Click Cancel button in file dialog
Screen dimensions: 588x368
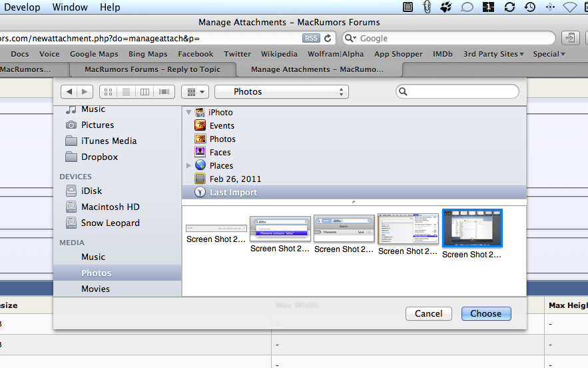tap(429, 313)
